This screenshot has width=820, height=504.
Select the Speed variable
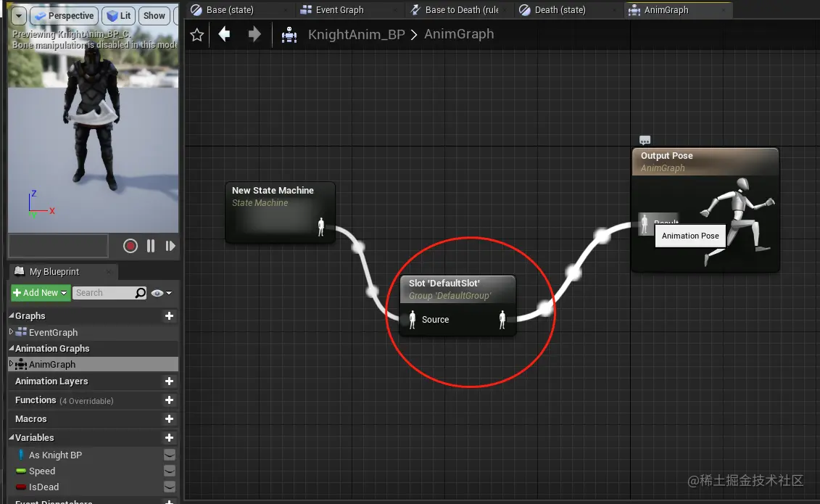[42, 471]
